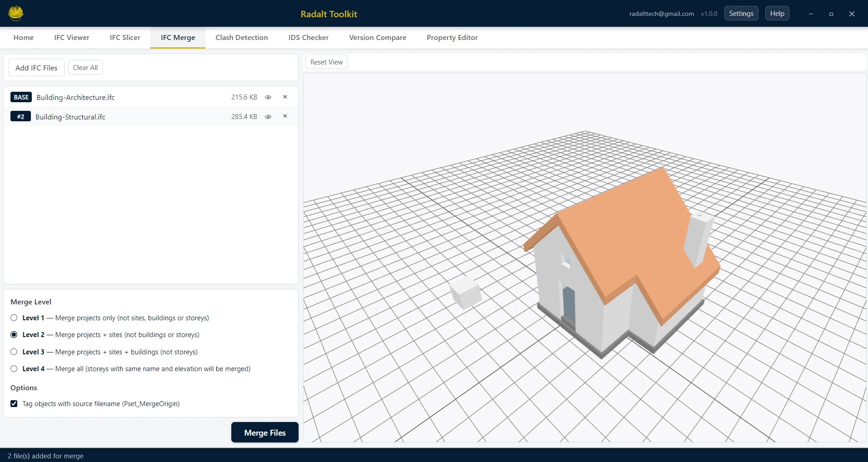Select Level 1 merge projects only

click(14, 318)
